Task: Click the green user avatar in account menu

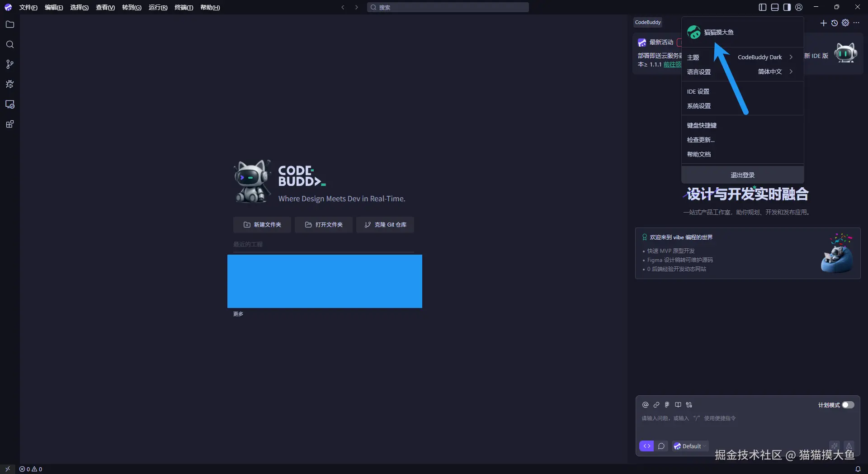Action: pyautogui.click(x=694, y=32)
